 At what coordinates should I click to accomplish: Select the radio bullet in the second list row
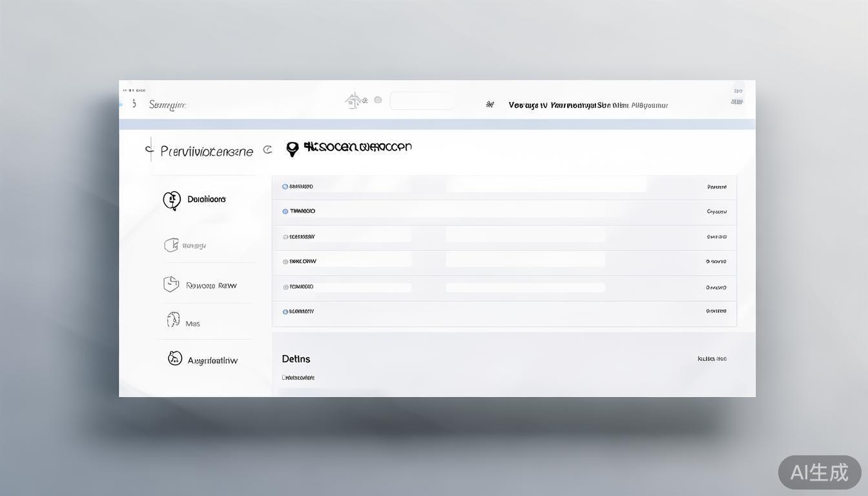tap(285, 211)
